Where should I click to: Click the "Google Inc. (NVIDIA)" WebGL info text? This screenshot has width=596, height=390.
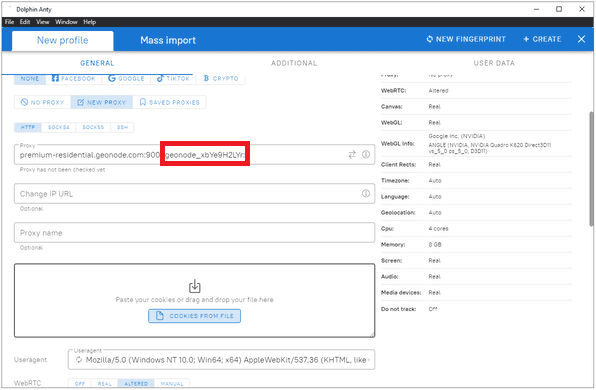(457, 136)
